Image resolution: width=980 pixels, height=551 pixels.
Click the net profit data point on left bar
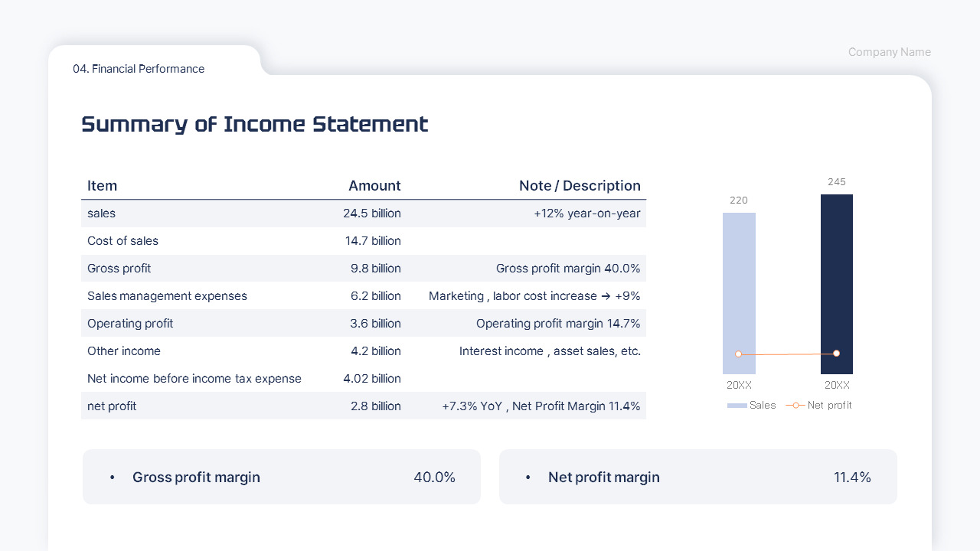click(x=739, y=354)
